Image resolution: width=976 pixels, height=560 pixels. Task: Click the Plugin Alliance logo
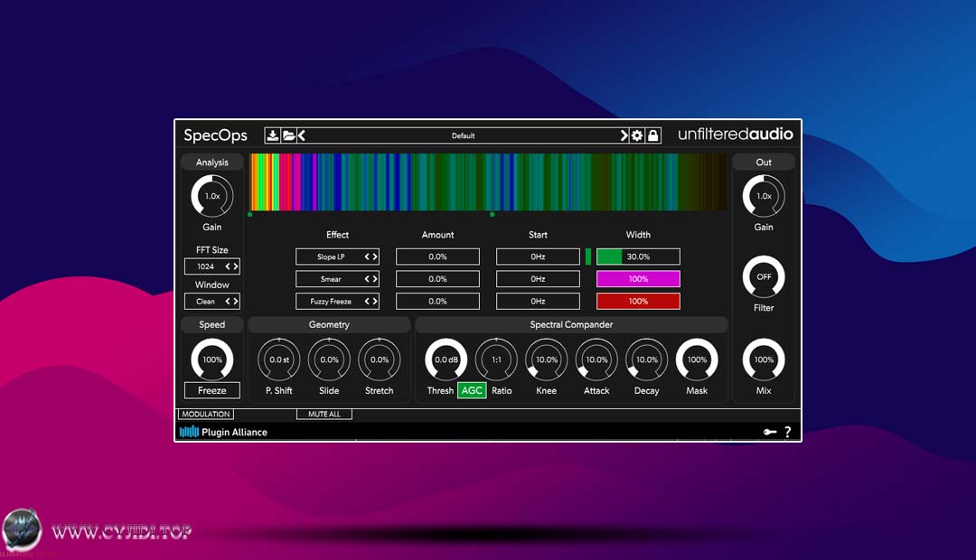(223, 432)
